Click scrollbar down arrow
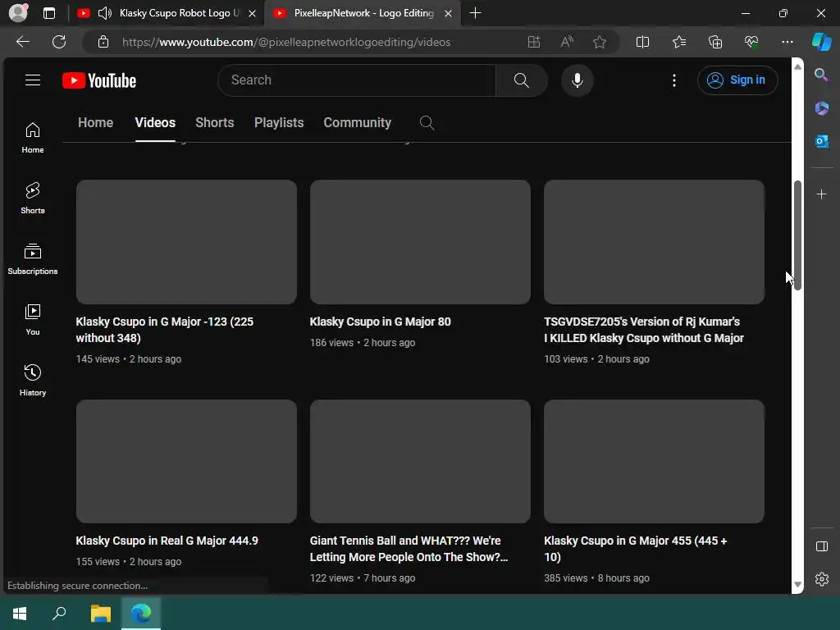The width and height of the screenshot is (840, 630). [x=797, y=584]
